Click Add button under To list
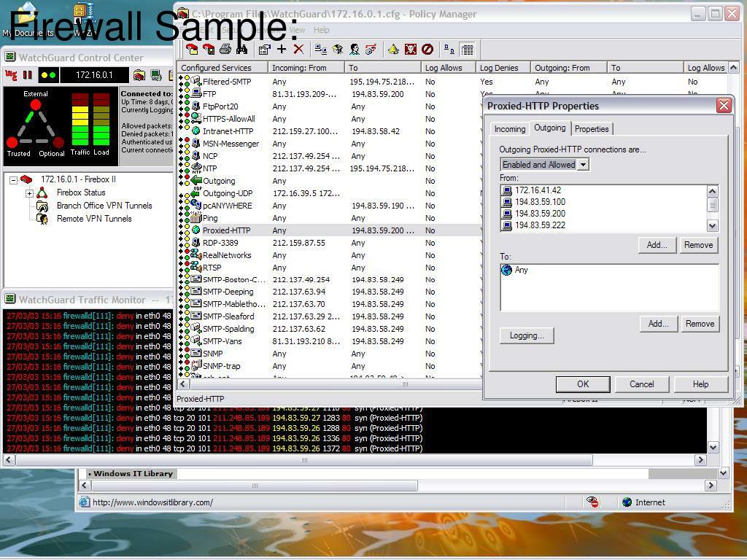The image size is (747, 560). point(659,323)
